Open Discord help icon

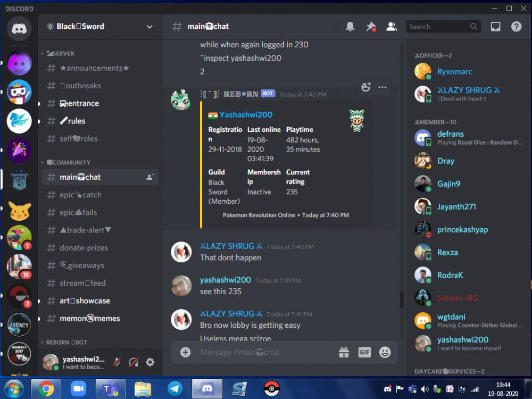click(x=516, y=27)
